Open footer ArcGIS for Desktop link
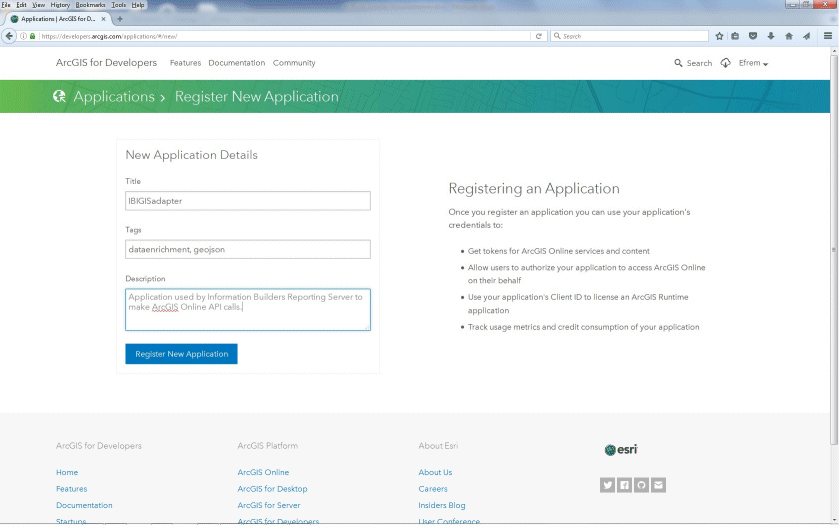 (x=272, y=489)
